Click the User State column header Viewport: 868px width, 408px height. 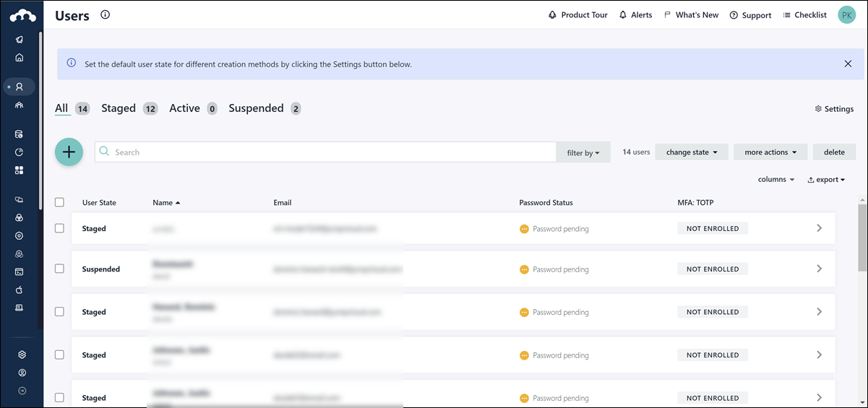[99, 202]
